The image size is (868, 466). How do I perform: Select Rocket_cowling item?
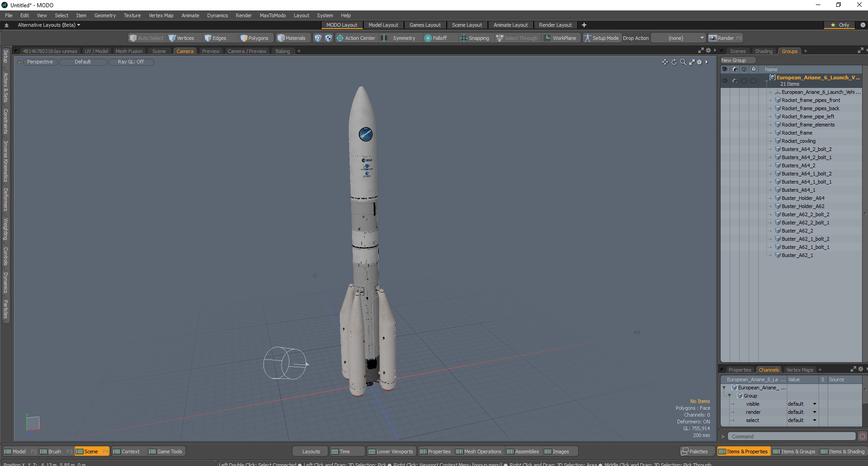point(798,141)
